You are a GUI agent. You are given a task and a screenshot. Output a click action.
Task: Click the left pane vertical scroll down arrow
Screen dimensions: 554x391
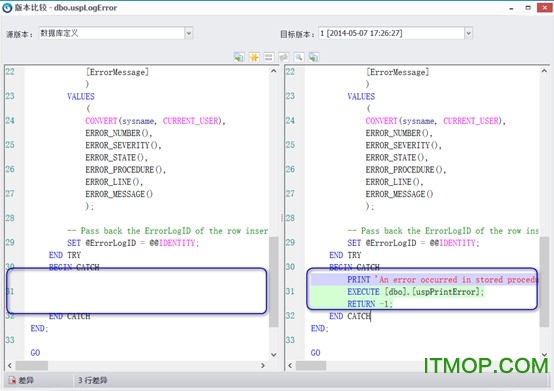[x=273, y=354]
